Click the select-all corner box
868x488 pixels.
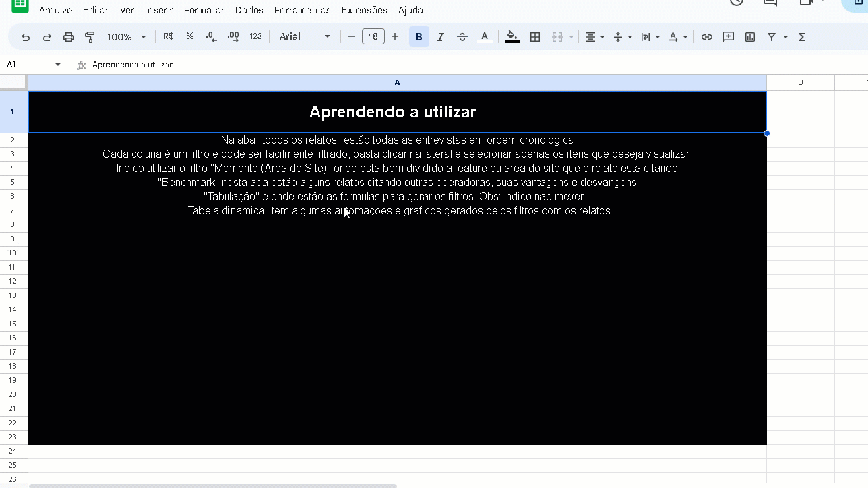[x=13, y=82]
